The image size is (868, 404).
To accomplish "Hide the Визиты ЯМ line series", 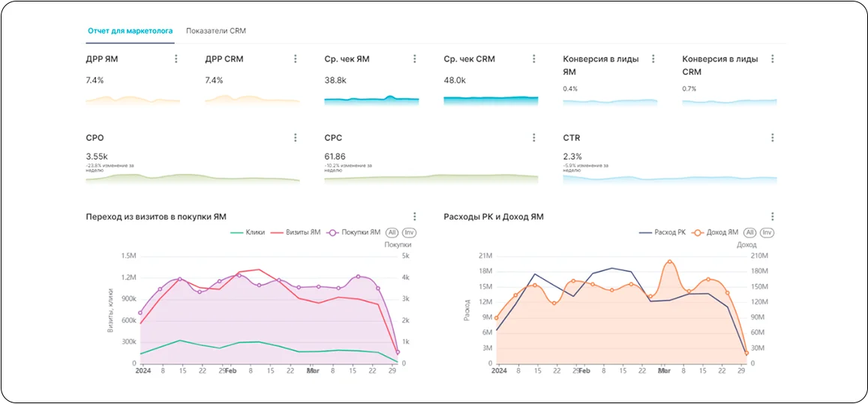I will (x=296, y=232).
